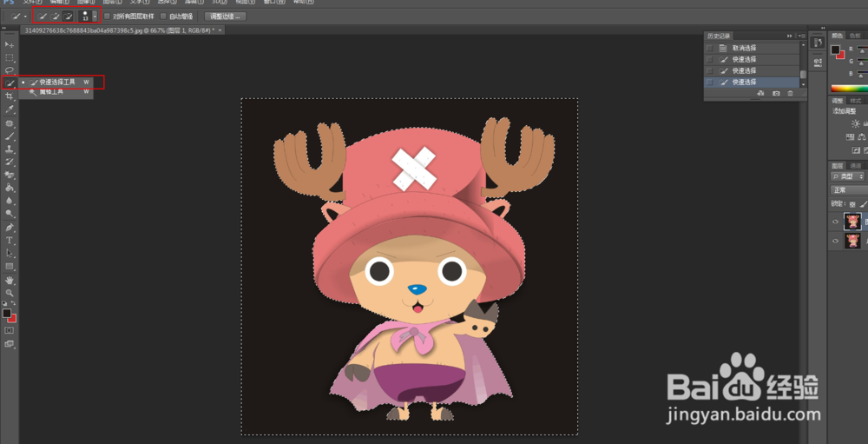Delete current state trash icon in History panel
868x444 pixels.
(x=790, y=94)
